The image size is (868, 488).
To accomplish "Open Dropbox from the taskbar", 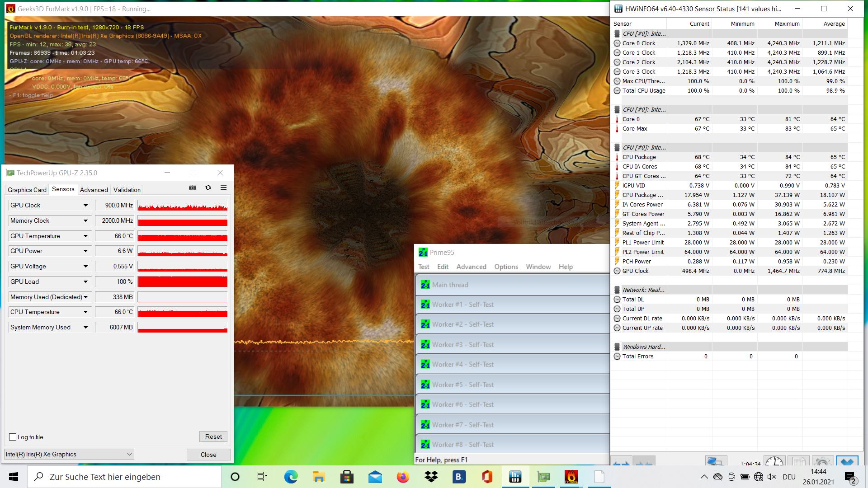I will [431, 477].
